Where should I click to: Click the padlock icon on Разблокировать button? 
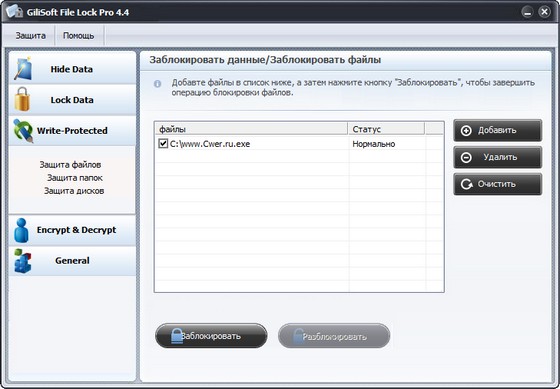click(298, 336)
